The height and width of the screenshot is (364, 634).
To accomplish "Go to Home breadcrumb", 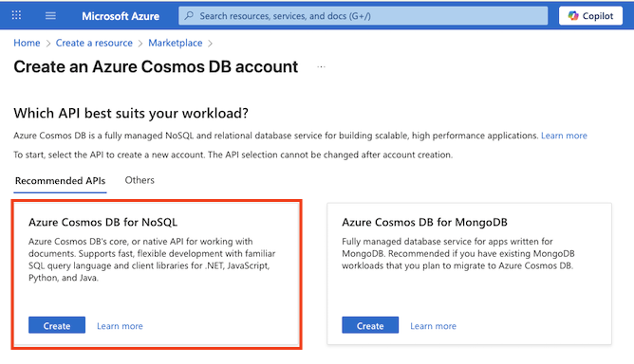I will point(27,43).
